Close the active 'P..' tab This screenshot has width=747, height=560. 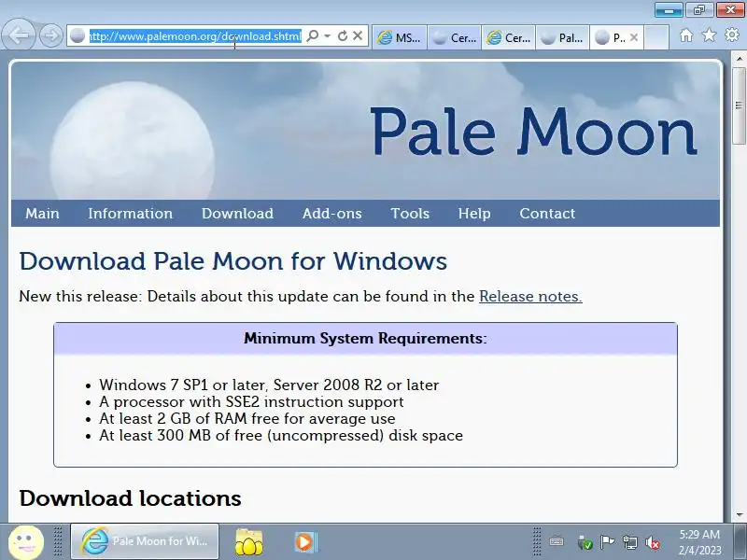(x=634, y=37)
